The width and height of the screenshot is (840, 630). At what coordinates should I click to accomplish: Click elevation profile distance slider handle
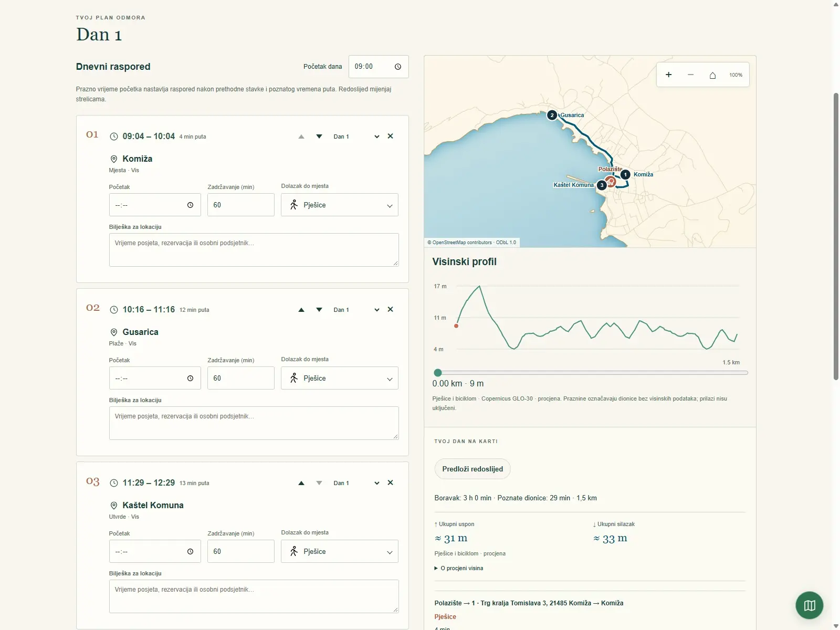click(x=438, y=373)
